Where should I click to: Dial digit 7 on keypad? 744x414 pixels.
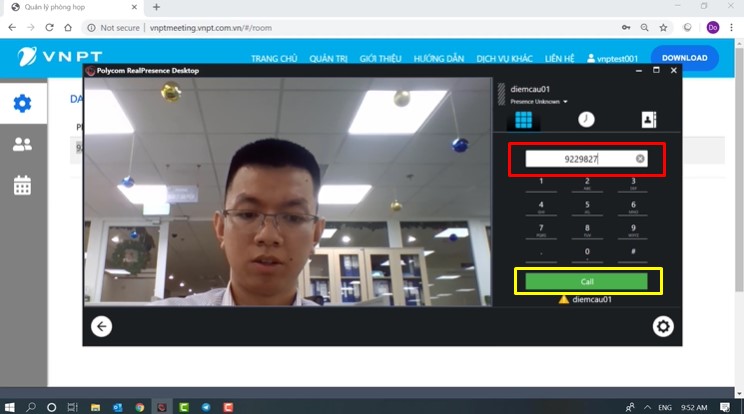click(x=541, y=230)
